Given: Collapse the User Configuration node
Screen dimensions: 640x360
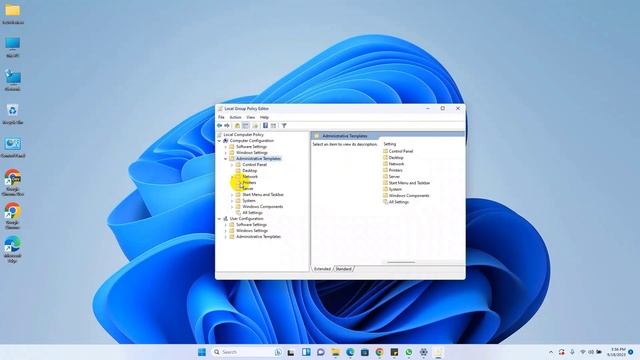Looking at the screenshot, I should click(220, 219).
